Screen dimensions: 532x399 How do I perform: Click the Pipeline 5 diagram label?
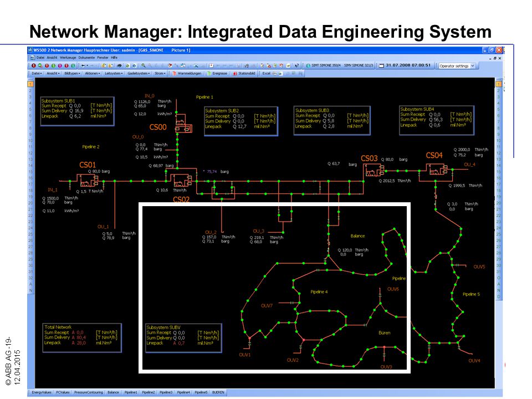pos(471,294)
